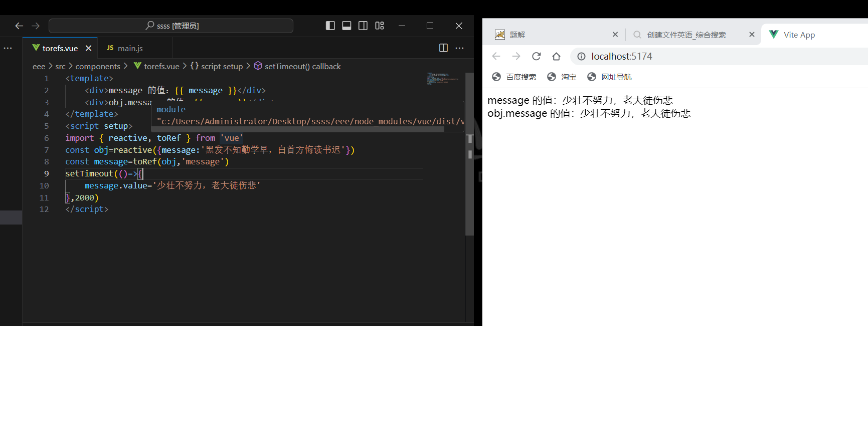Close the '创建文件英语_综合搜索' tab

point(752,35)
